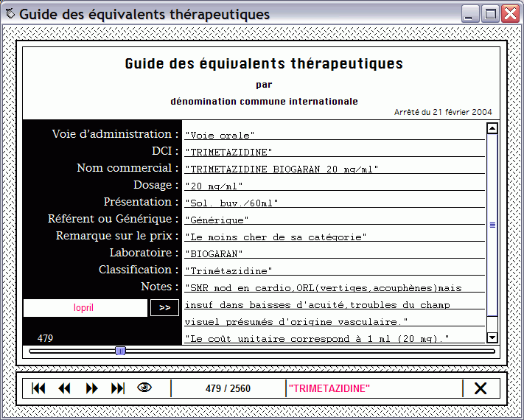
Task: Click pink "TRIMETAZIDINE" in bottom bar
Action: (329, 388)
